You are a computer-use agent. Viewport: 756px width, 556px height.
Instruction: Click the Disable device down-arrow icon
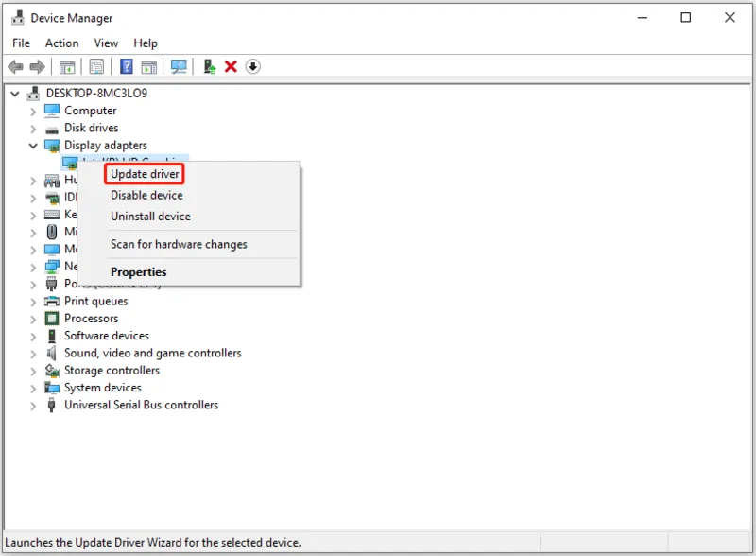(253, 66)
